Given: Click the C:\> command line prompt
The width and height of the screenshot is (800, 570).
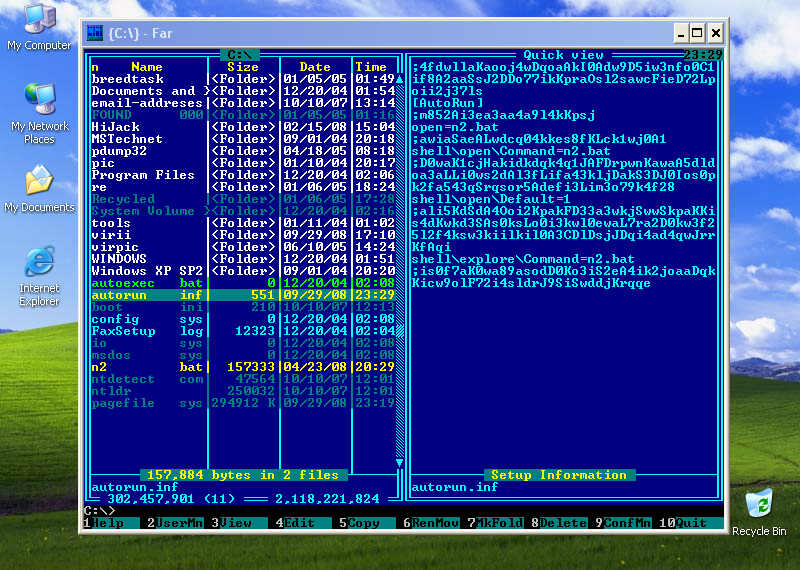Looking at the screenshot, I should [x=99, y=511].
